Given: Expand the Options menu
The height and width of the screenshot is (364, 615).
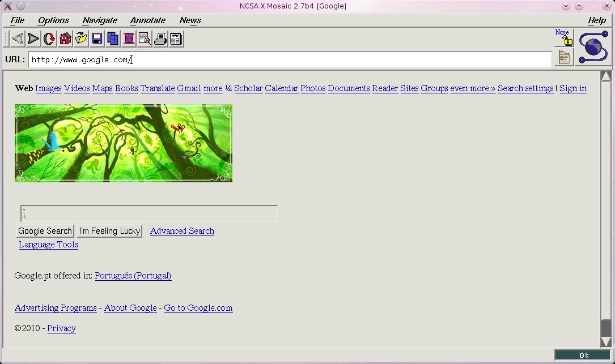Looking at the screenshot, I should [53, 20].
